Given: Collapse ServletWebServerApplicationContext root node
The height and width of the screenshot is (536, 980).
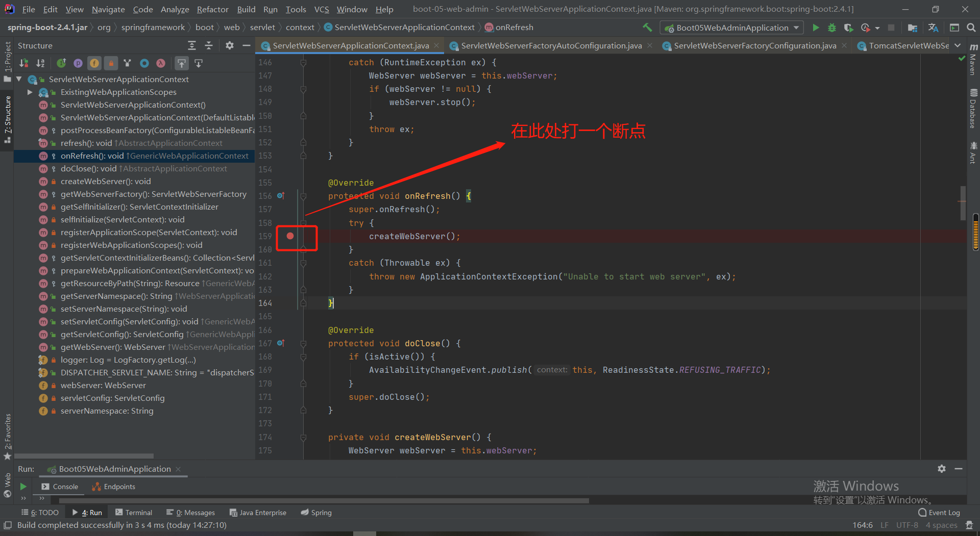Looking at the screenshot, I should (x=19, y=79).
